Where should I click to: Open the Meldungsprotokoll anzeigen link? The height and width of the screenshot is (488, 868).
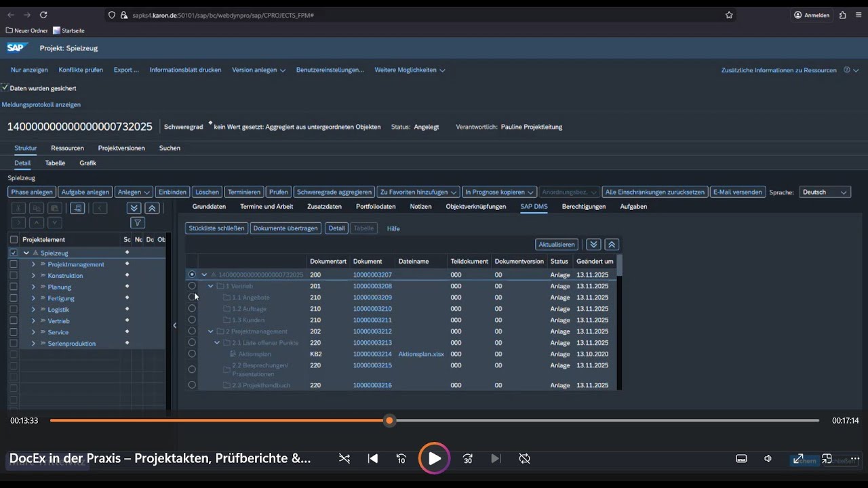pyautogui.click(x=41, y=104)
